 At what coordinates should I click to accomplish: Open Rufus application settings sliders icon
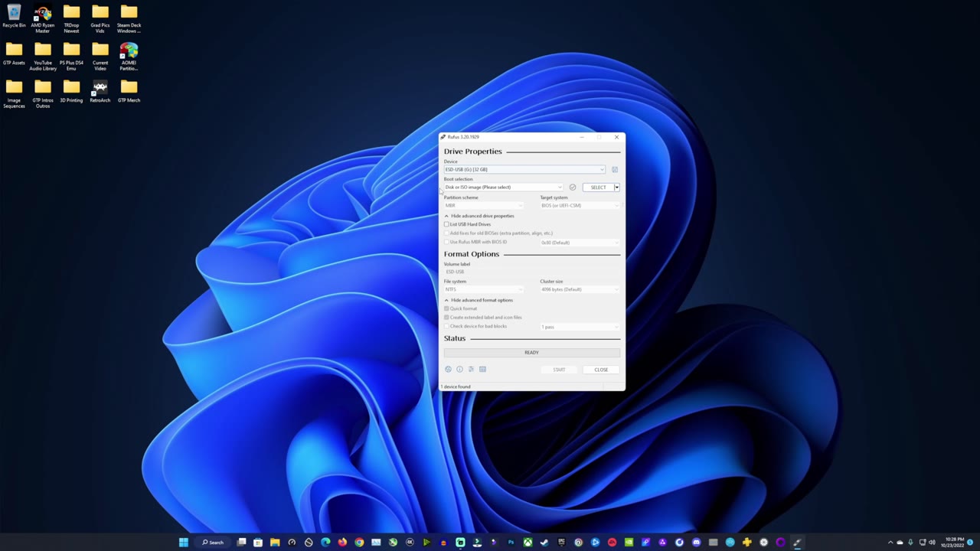coord(471,370)
